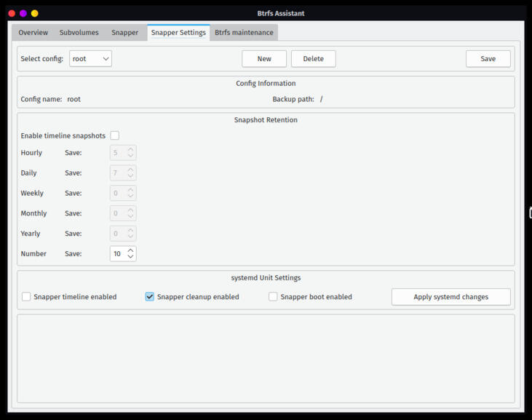Click the purple window control button
Image resolution: width=532 pixels, height=420 pixels.
click(x=23, y=13)
